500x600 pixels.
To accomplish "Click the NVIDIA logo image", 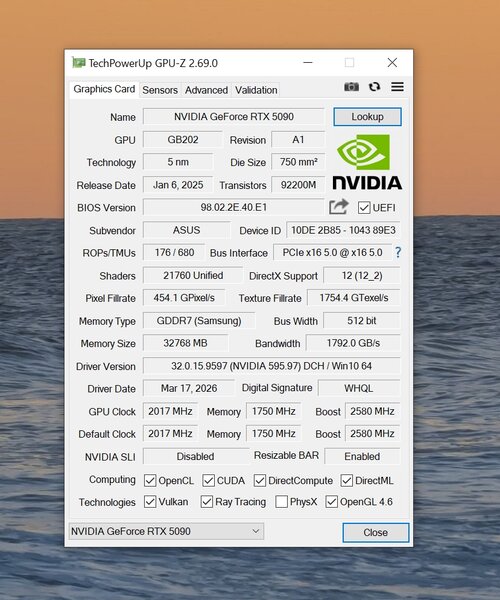I will tap(367, 161).
